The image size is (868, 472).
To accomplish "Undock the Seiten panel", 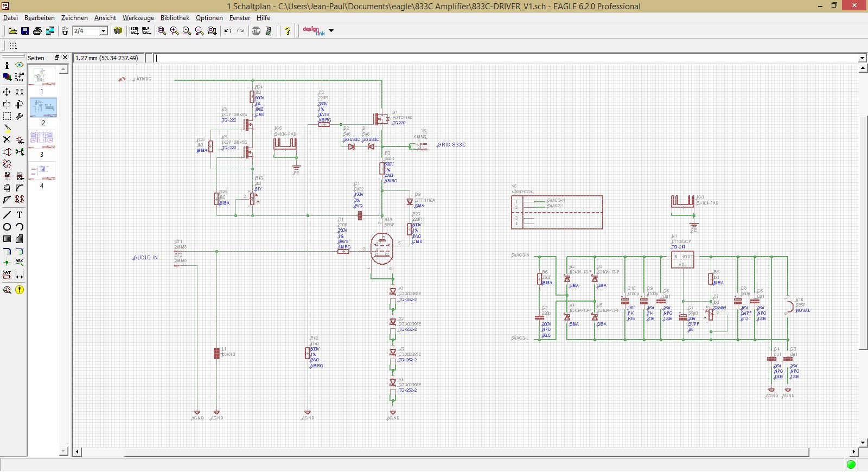I will (56, 58).
